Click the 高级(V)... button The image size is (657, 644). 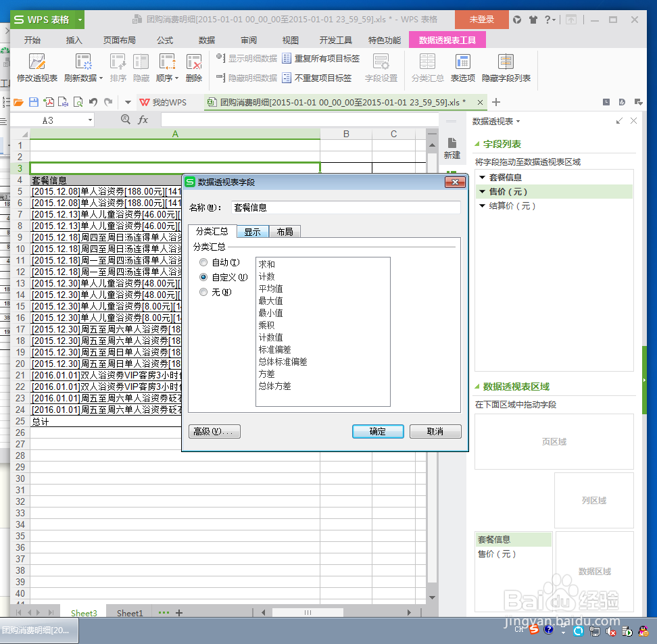coord(214,431)
